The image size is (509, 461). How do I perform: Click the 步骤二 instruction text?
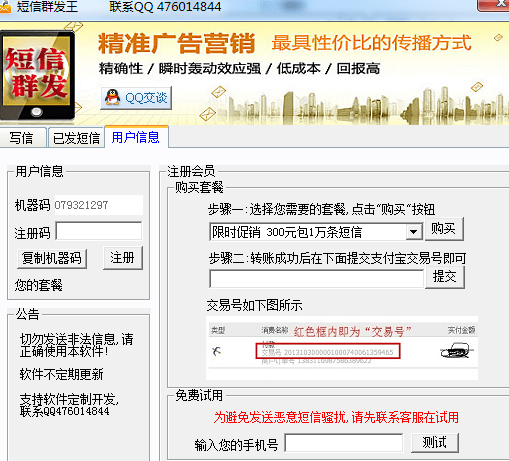click(x=337, y=258)
